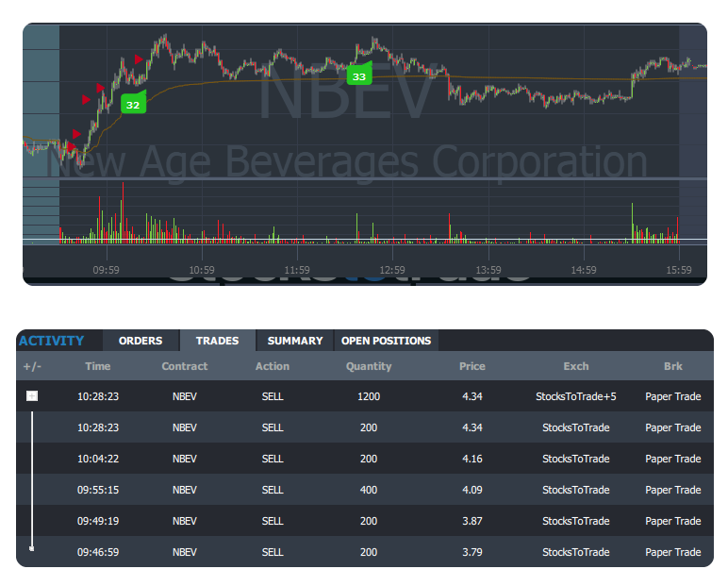The width and height of the screenshot is (728, 586).
Task: Collapse the grouped 1200-share NBEV trade
Action: click(31, 396)
